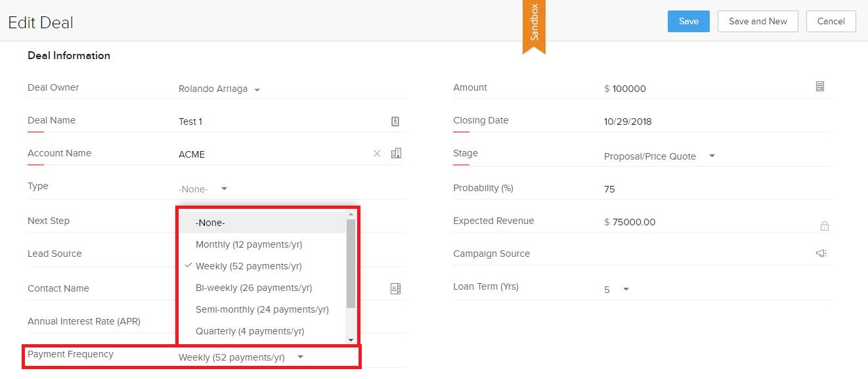Image resolution: width=868 pixels, height=379 pixels.
Task: Expand the Type dropdown
Action: 224,189
